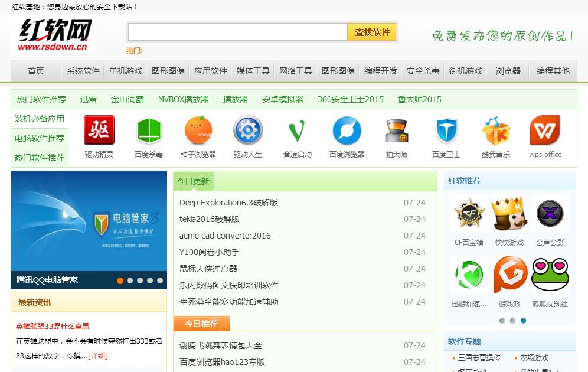Select the 呱呱视频社 frog icon
588x372 pixels.
tap(550, 275)
